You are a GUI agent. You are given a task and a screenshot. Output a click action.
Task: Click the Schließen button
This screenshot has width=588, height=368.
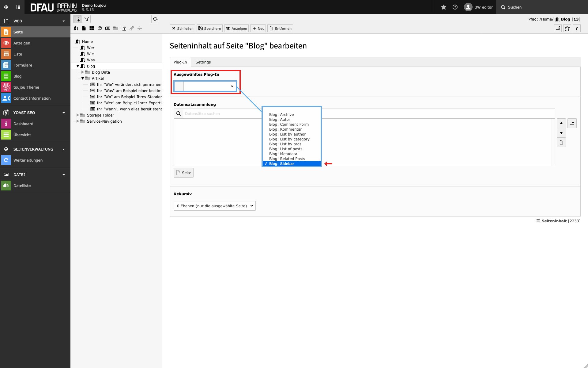(182, 28)
